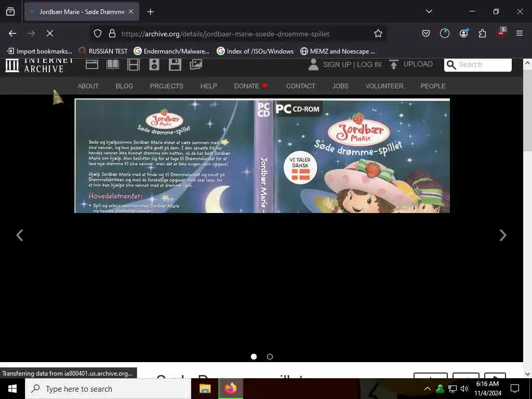The width and height of the screenshot is (532, 399).
Task: Open the Windows Start menu
Action: click(x=12, y=389)
